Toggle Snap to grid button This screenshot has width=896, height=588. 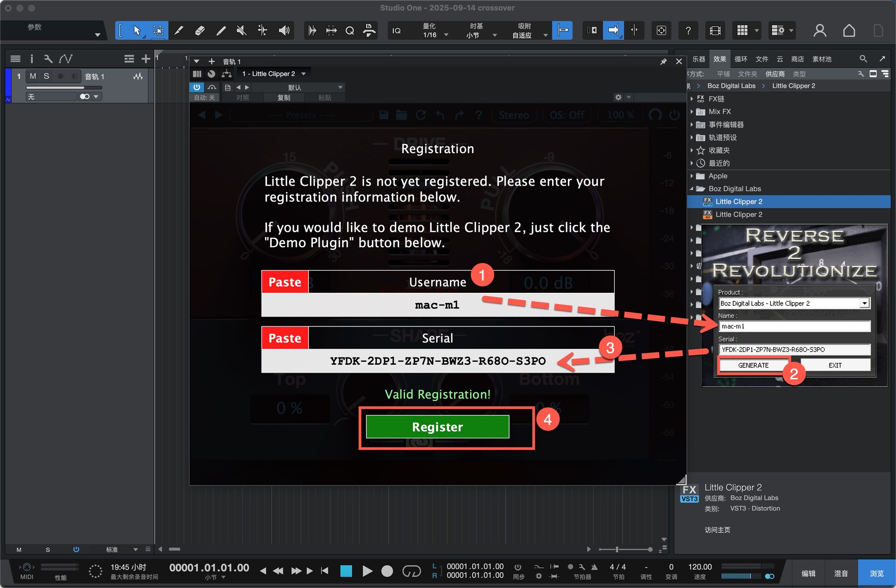[562, 31]
